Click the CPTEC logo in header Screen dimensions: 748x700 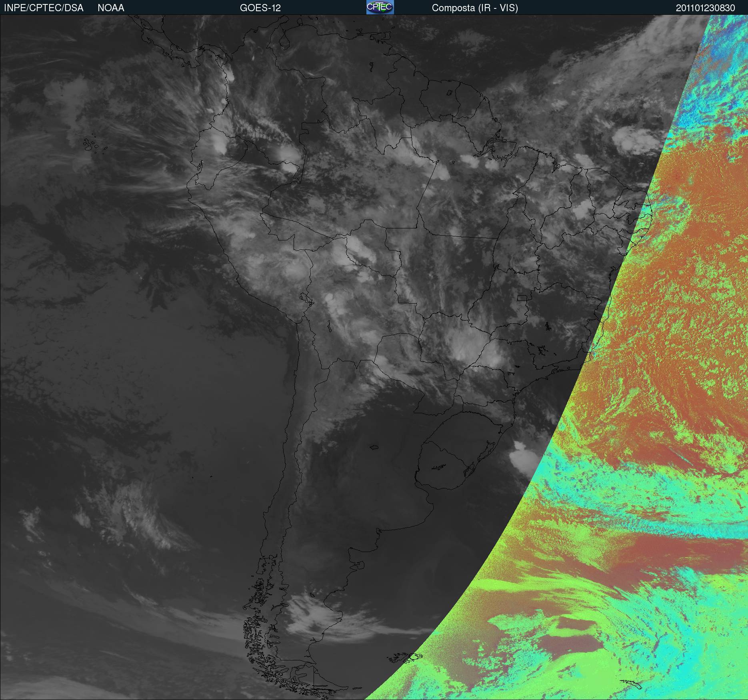[x=380, y=7]
